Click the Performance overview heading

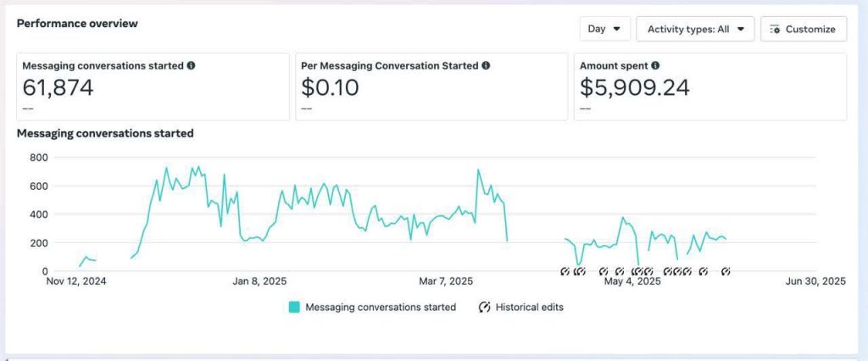pos(77,24)
